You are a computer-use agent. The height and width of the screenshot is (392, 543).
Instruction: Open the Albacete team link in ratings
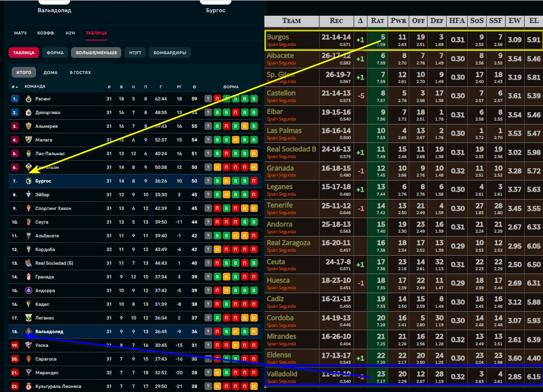pyautogui.click(x=280, y=56)
